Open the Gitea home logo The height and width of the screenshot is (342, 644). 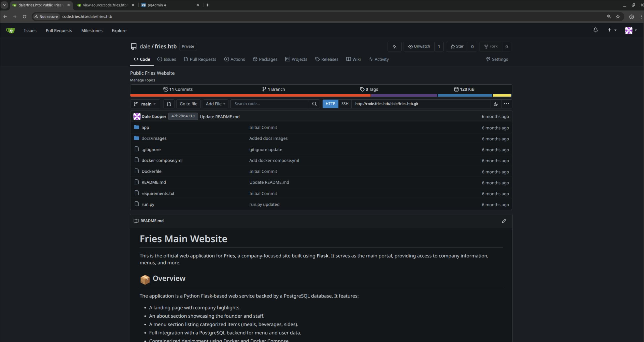(x=10, y=30)
